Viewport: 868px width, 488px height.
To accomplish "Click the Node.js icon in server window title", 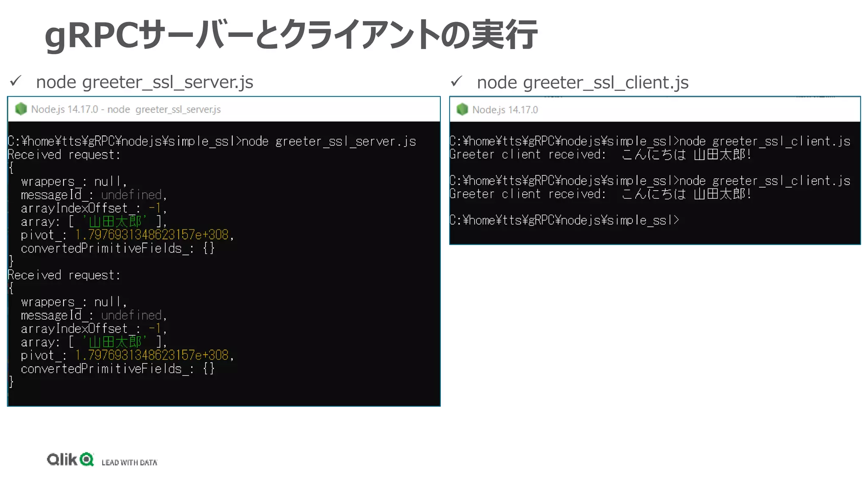I will [x=21, y=109].
